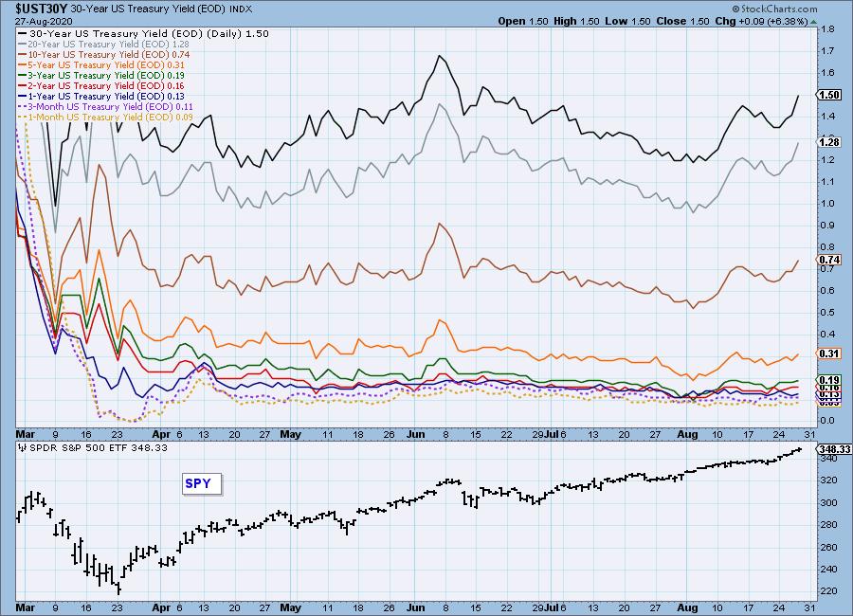Click the 0.19 last-value tag on the right axis
Image resolution: width=853 pixels, height=616 pixels.
(x=828, y=380)
